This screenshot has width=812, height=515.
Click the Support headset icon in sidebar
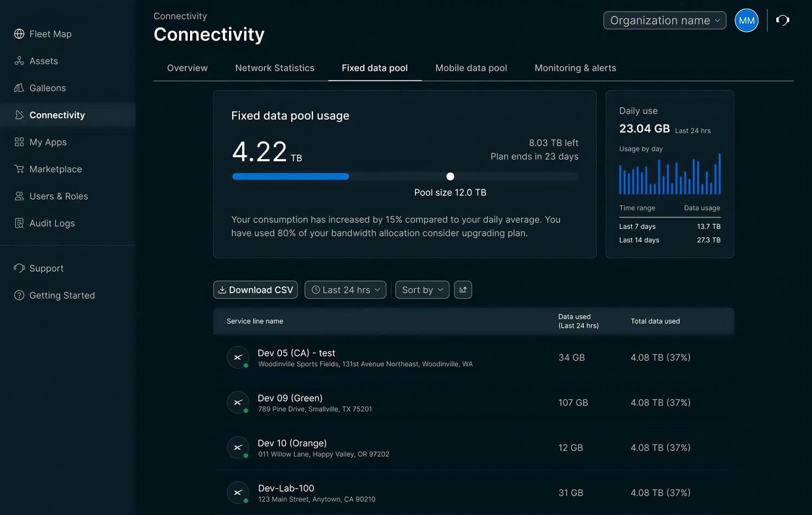(x=19, y=268)
